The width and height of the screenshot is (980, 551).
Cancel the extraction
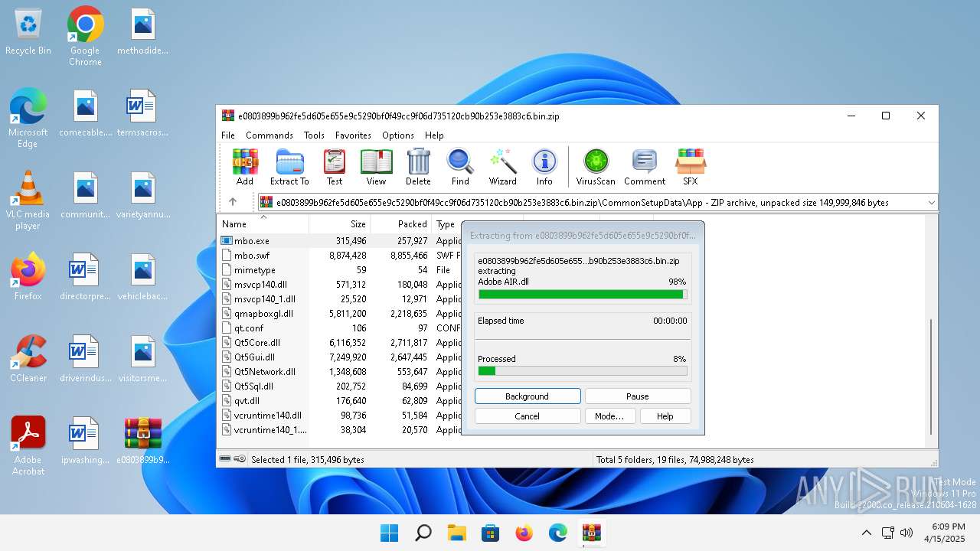[528, 416]
